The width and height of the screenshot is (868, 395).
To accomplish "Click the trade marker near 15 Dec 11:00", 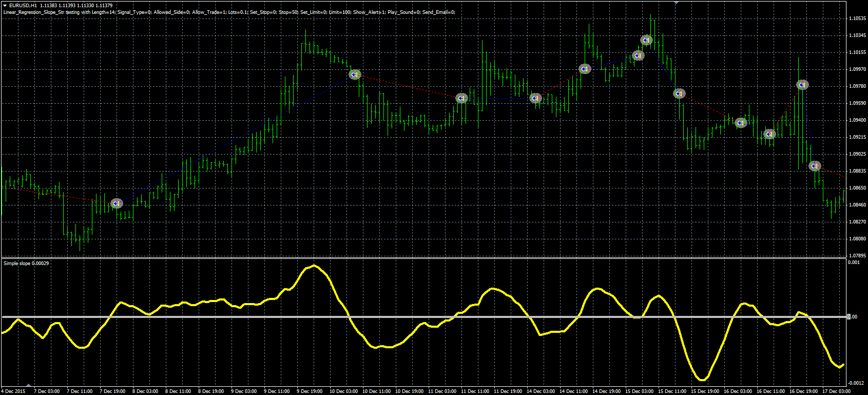I will pos(679,93).
